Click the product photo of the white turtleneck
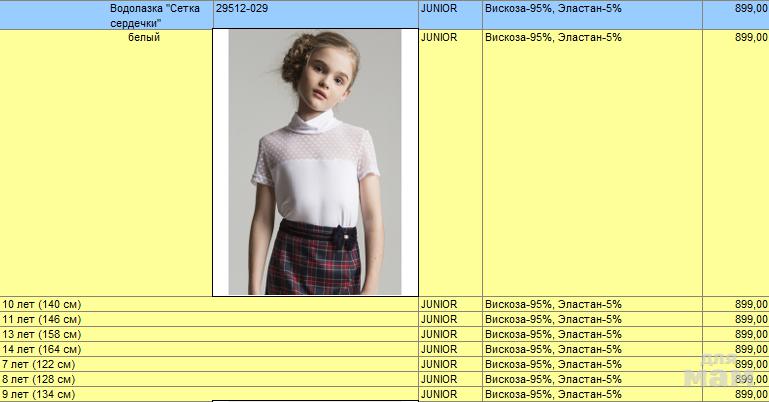Screen dimensions: 769x402 click(315, 162)
